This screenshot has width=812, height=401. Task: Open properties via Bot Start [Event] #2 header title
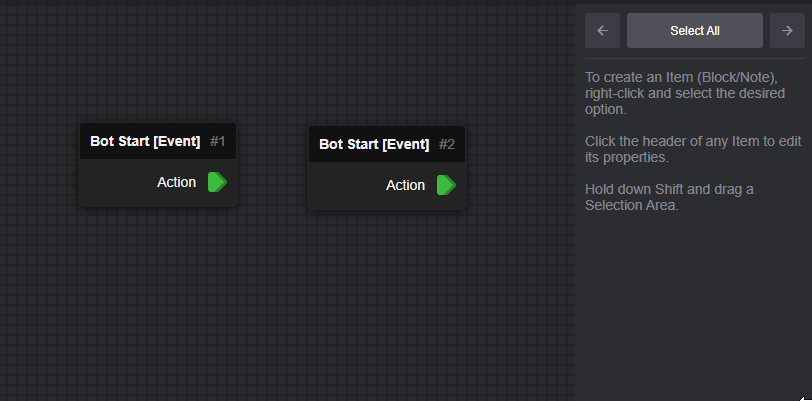coord(374,144)
